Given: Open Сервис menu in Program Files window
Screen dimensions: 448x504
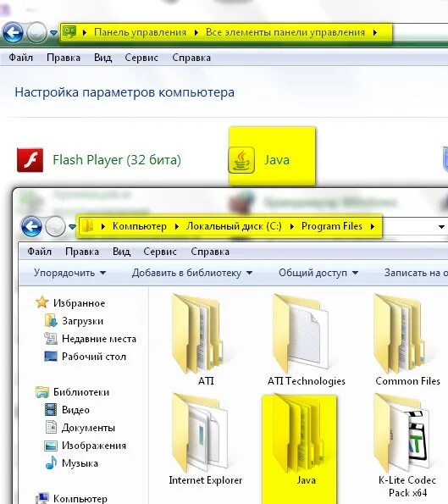Looking at the screenshot, I should (160, 252).
